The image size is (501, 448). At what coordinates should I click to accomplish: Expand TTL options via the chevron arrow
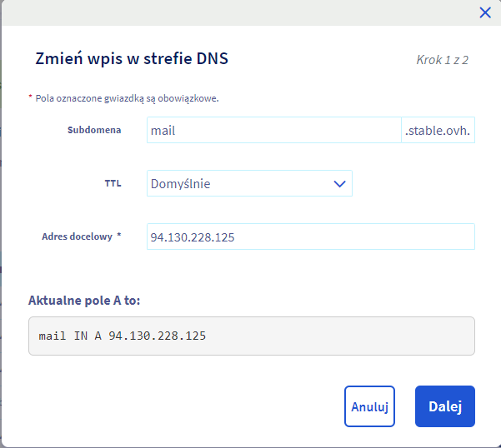coord(339,183)
